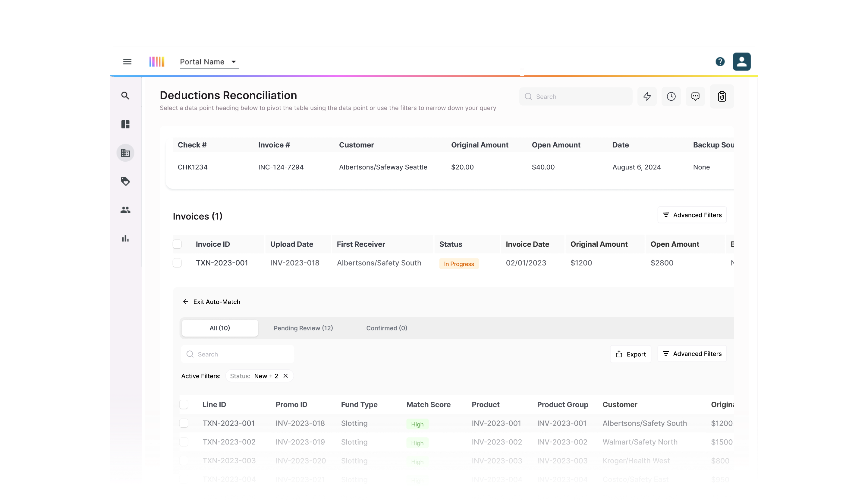This screenshot has width=868, height=500.
Task: Click the lightning bolt auto-match icon
Action: [x=647, y=97]
